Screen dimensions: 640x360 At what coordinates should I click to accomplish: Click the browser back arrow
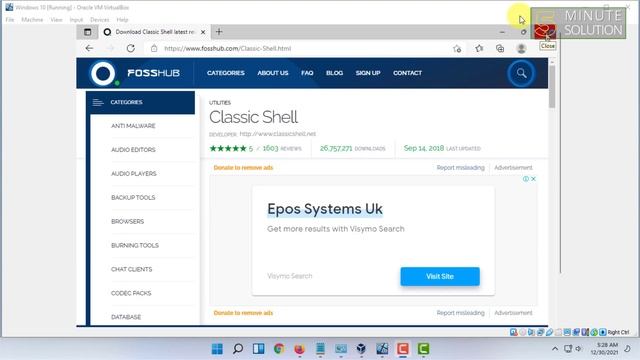point(89,48)
